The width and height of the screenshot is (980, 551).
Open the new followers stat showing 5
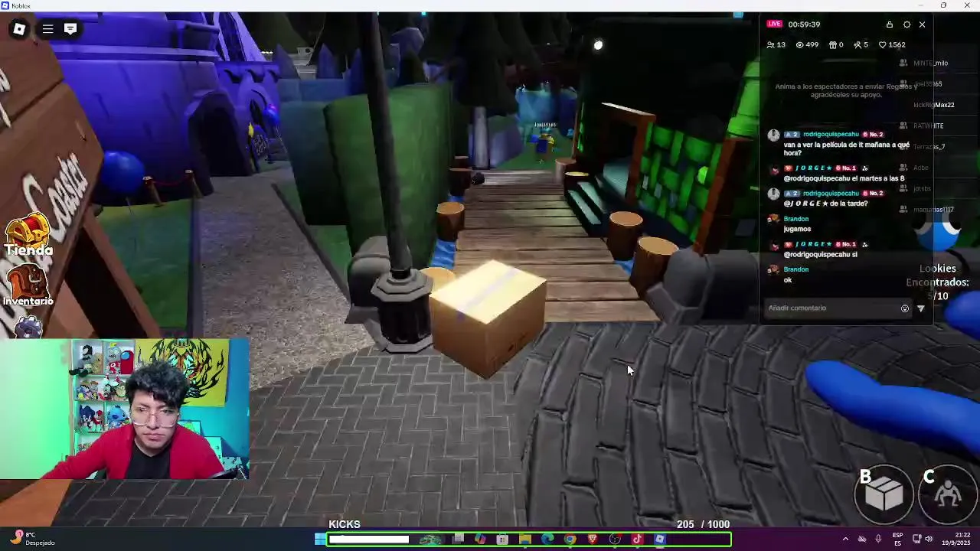point(861,44)
